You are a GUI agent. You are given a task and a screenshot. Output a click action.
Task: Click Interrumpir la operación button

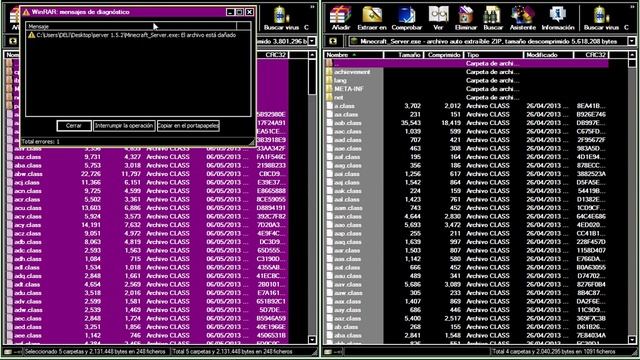coord(124,126)
